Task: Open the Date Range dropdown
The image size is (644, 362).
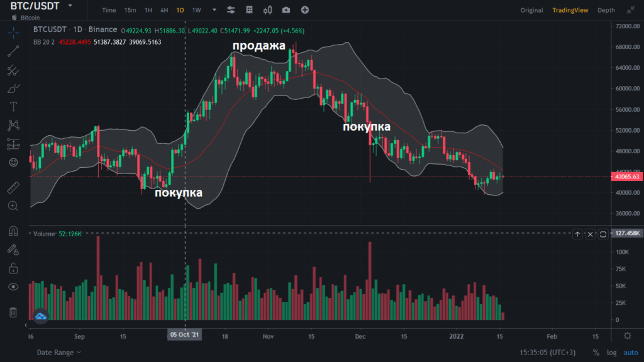Action: [x=58, y=353]
